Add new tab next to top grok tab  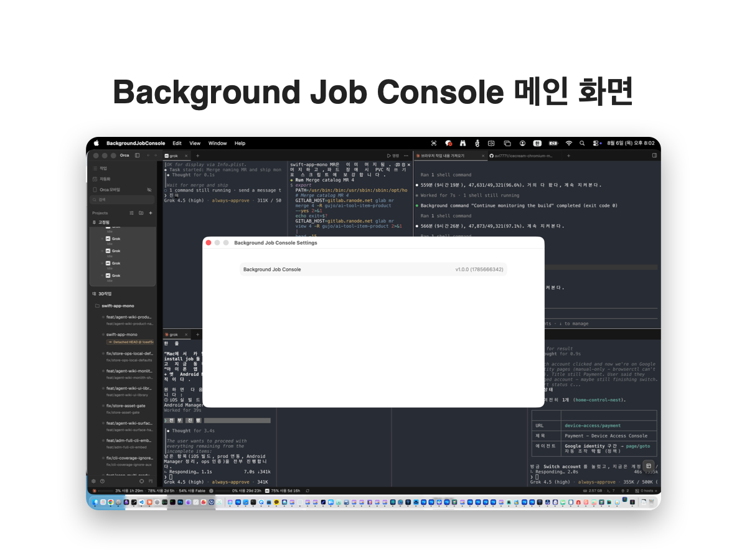(198, 156)
